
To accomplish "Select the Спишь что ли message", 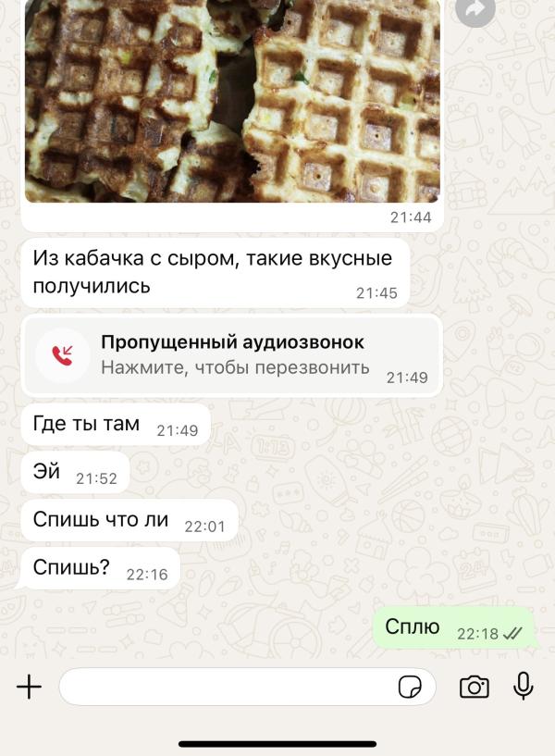I will [129, 520].
